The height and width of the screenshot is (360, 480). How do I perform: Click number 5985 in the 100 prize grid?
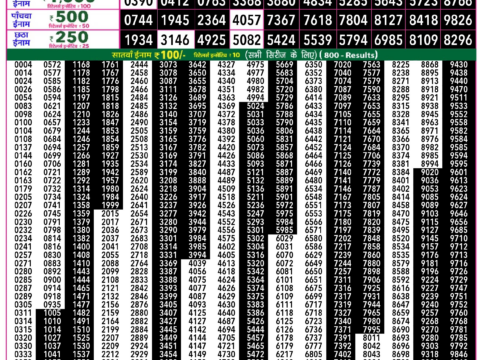285,230
